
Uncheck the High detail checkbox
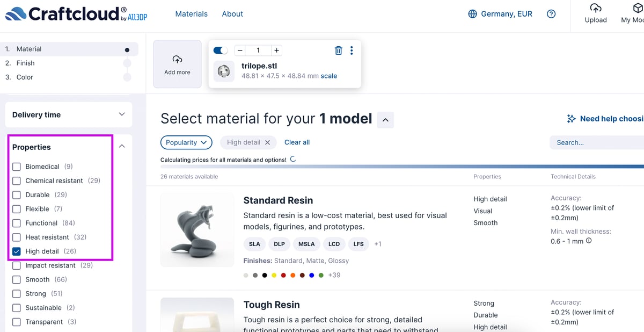click(17, 251)
